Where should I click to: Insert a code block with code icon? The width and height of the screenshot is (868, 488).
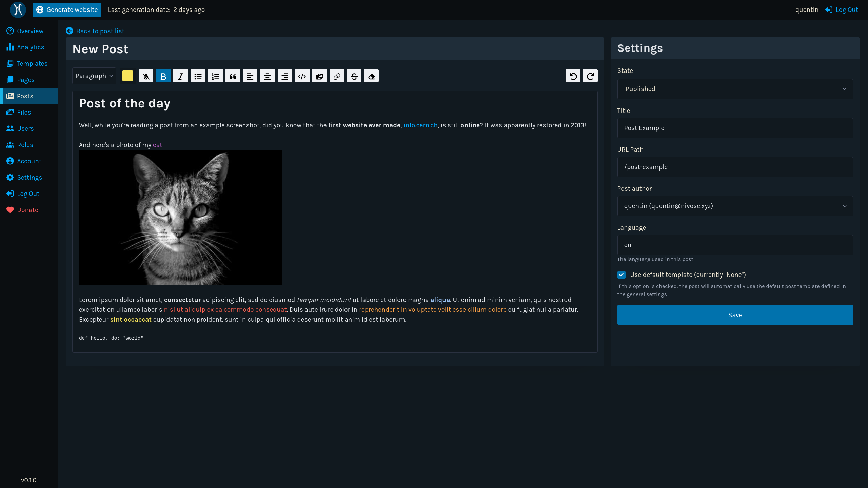(x=302, y=76)
